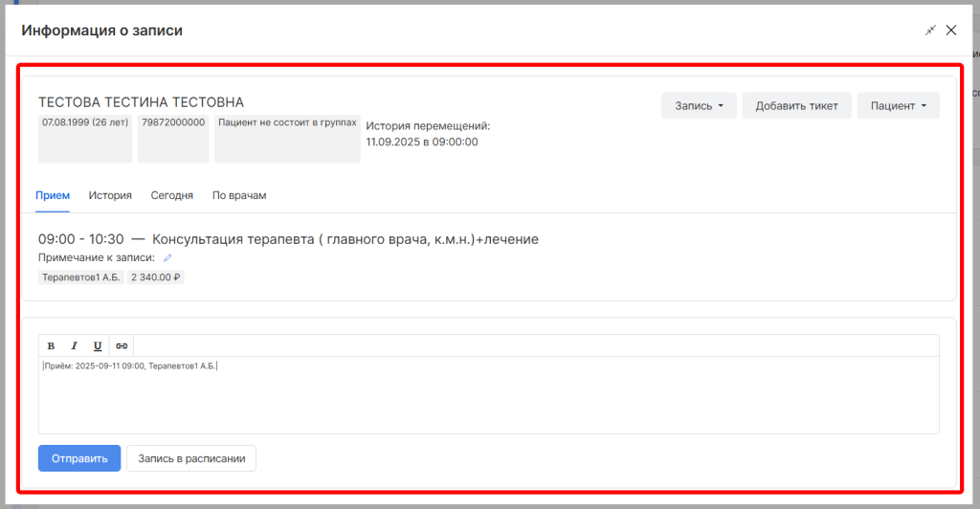Open the Сегодня tab
The height and width of the screenshot is (509, 980).
tap(172, 195)
